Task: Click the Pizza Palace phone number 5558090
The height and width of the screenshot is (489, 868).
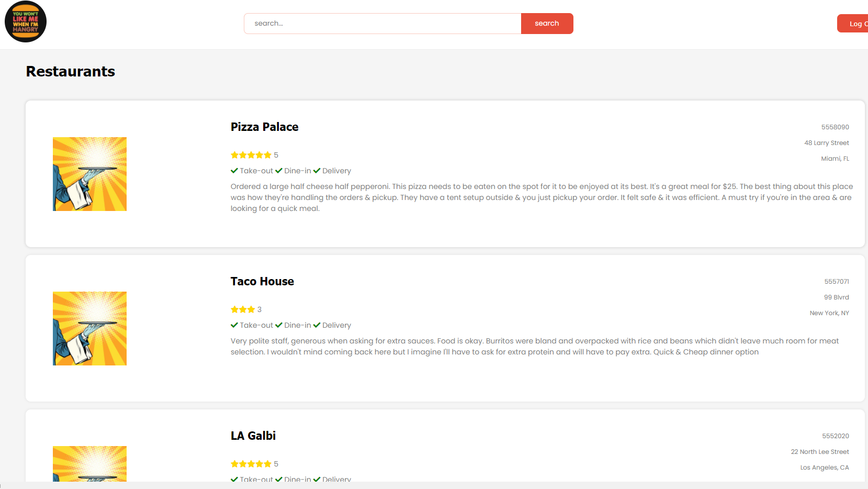Action: 835,127
